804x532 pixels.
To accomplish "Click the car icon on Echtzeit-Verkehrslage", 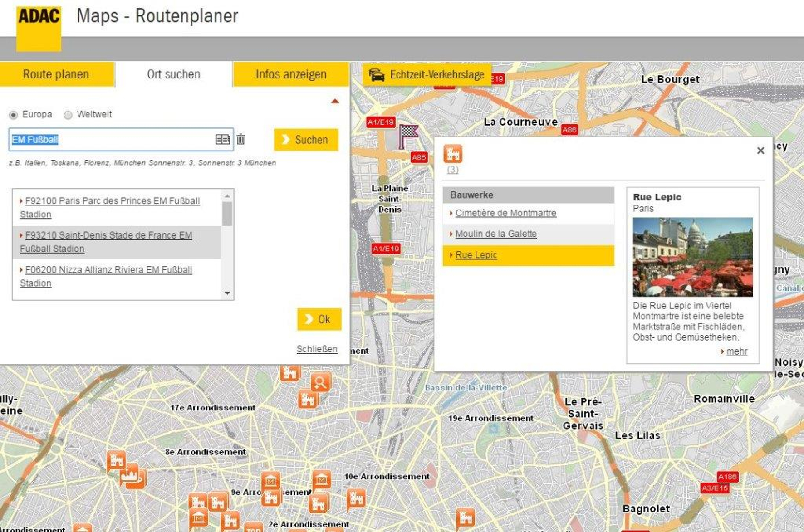I will pyautogui.click(x=377, y=74).
